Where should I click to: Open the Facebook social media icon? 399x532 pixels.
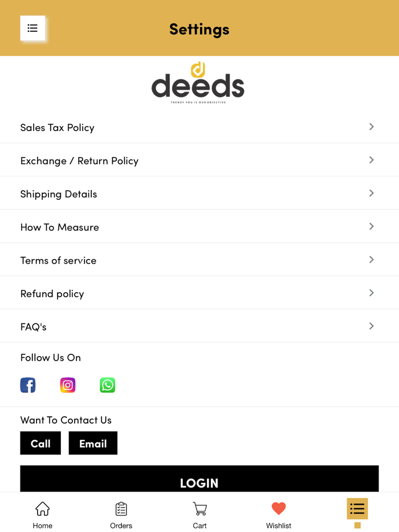click(x=27, y=385)
